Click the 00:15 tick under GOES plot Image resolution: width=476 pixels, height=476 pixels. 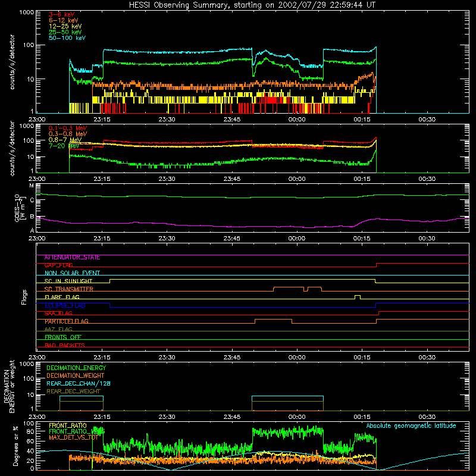(362, 239)
